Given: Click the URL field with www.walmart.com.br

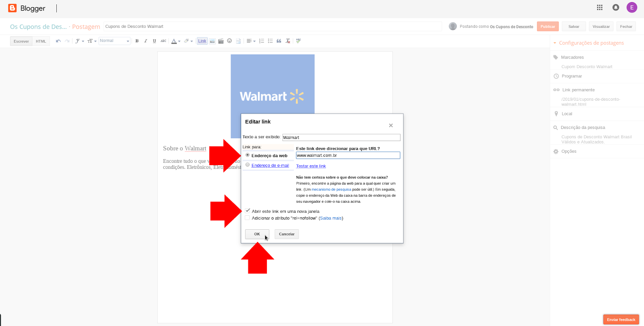Looking at the screenshot, I should pos(348,155).
